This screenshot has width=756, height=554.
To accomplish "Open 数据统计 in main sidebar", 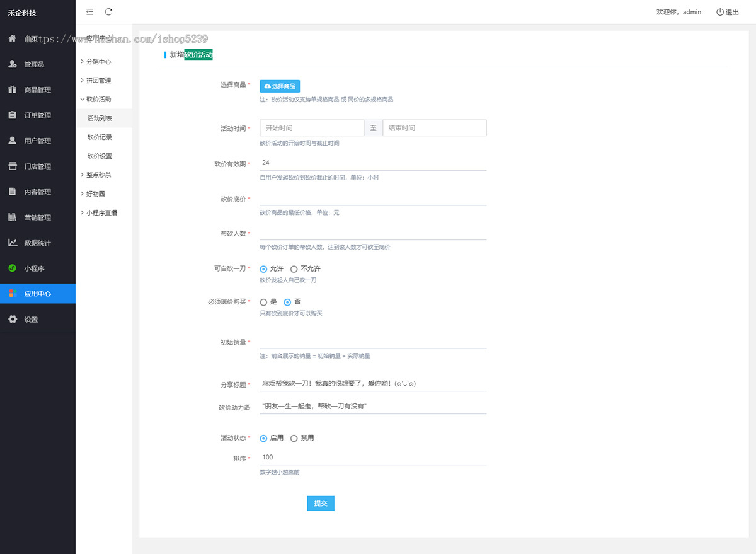I will tap(38, 243).
